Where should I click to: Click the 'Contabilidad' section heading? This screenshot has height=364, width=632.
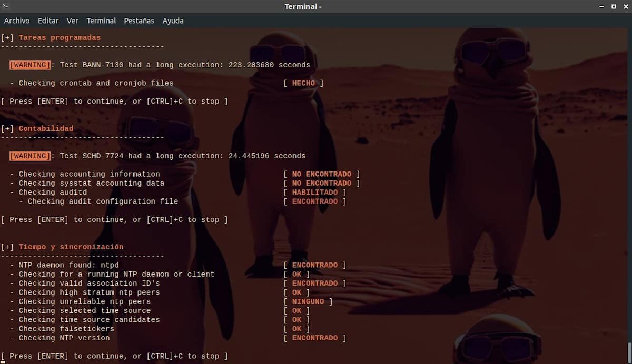pyautogui.click(x=46, y=128)
